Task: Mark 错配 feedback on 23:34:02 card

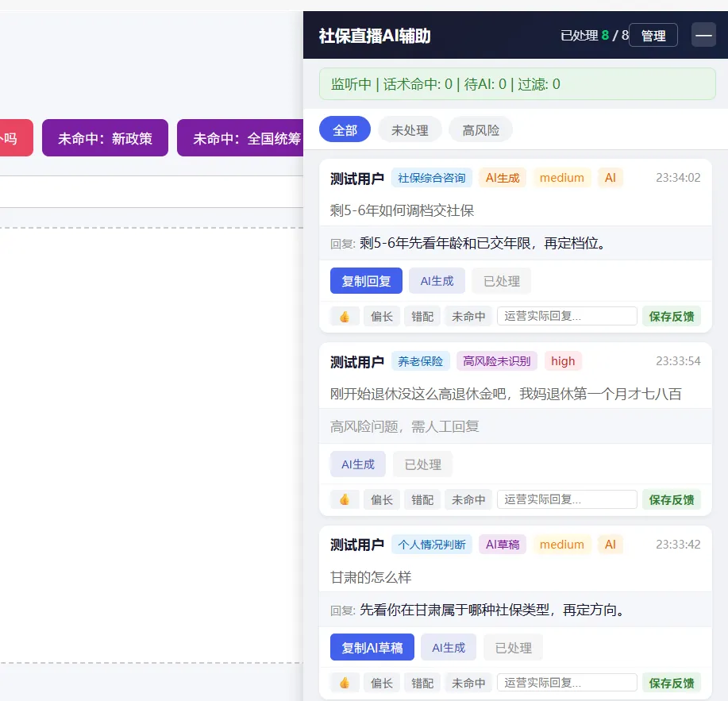Action: point(422,317)
